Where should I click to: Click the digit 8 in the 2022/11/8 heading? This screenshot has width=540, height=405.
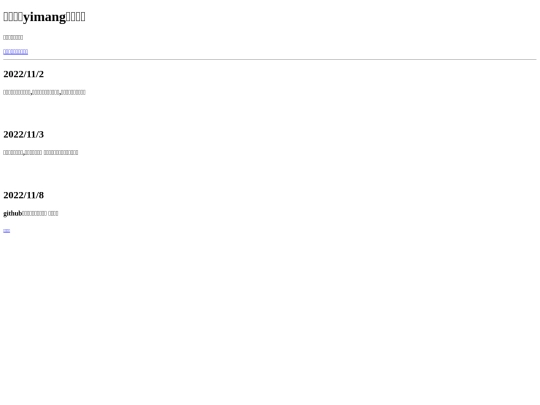41,195
